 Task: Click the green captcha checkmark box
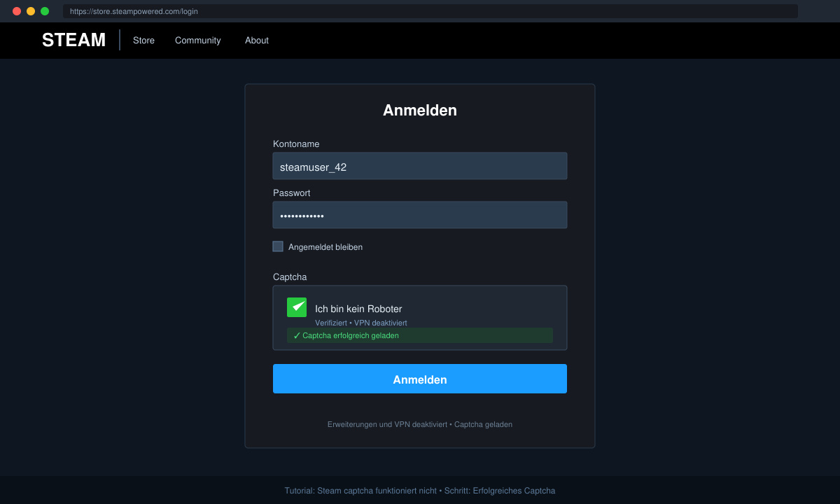pyautogui.click(x=297, y=307)
